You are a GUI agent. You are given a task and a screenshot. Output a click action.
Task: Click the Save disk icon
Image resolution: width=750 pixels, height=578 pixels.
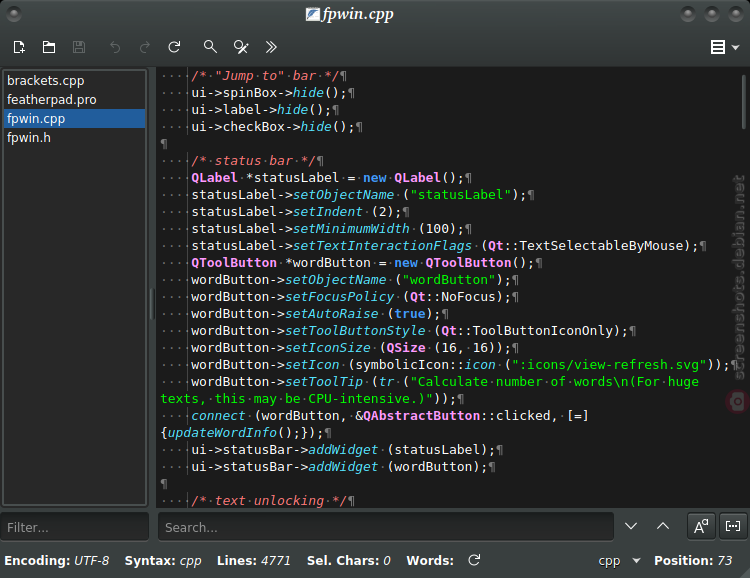tap(79, 47)
